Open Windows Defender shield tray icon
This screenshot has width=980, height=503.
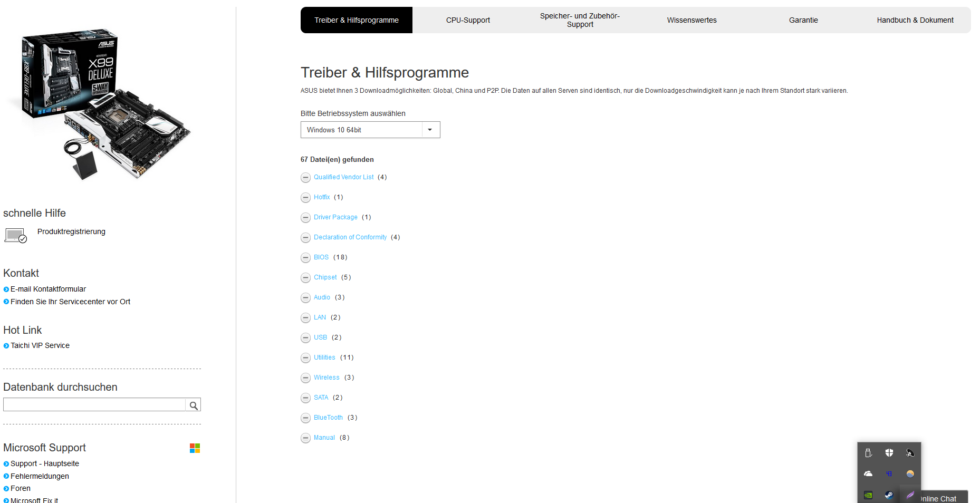click(x=889, y=453)
